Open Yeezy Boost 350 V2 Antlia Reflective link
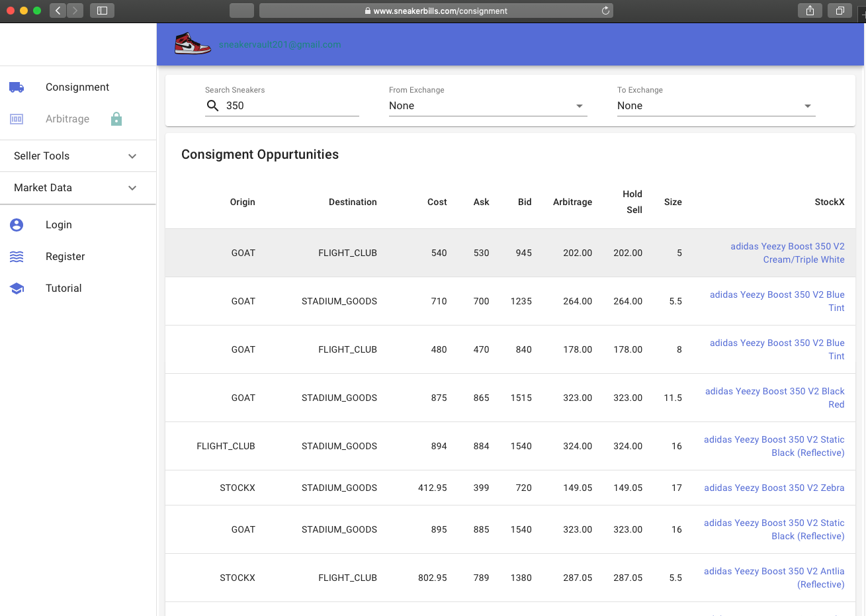The image size is (866, 616). tap(774, 578)
